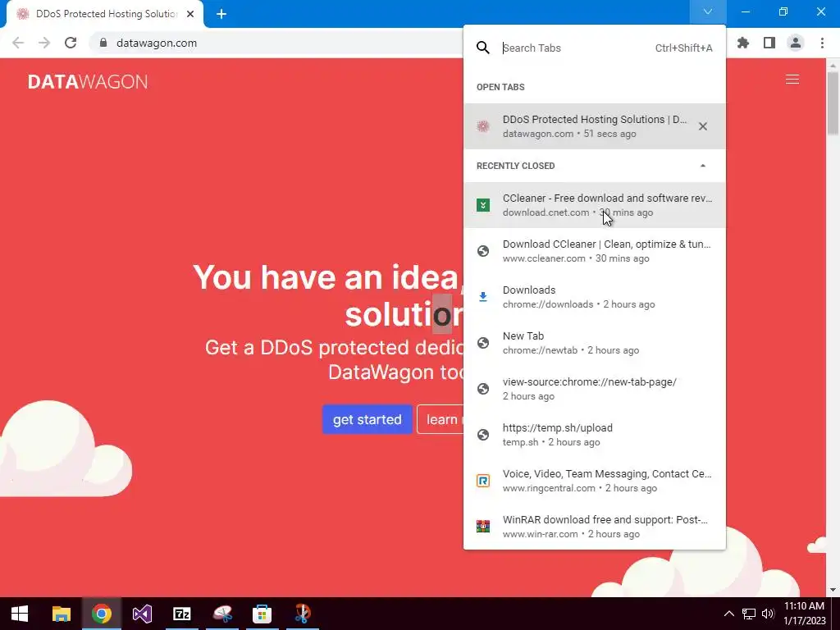Click the magnifier icon in tab search

482,48
